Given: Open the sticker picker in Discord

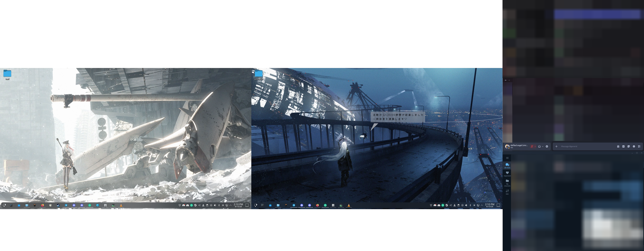Looking at the screenshot, I should [x=629, y=146].
